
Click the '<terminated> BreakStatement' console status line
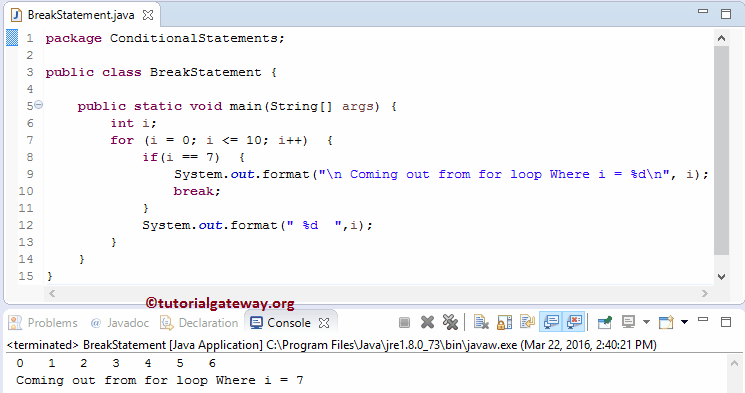(332, 345)
